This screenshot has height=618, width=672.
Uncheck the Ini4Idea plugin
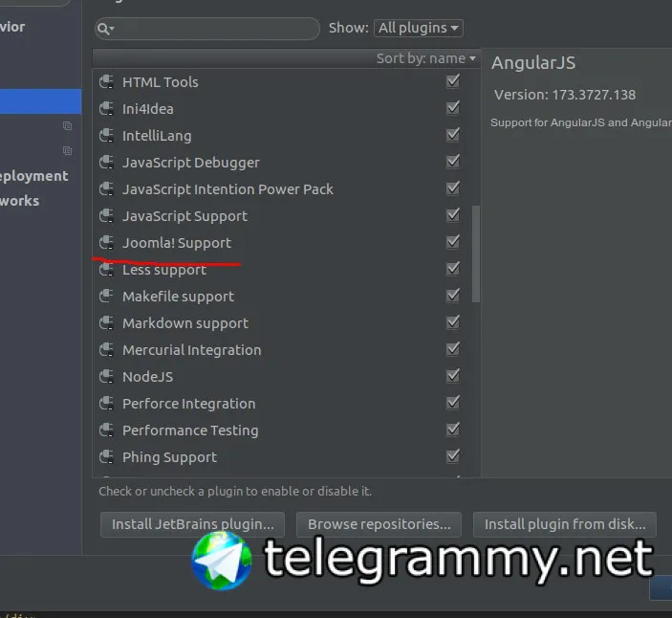coord(452,108)
